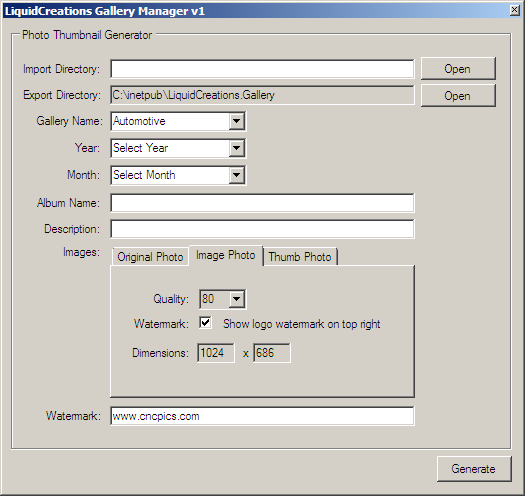Click the Automotive gallery name value
The image size is (525, 496).
[139, 121]
